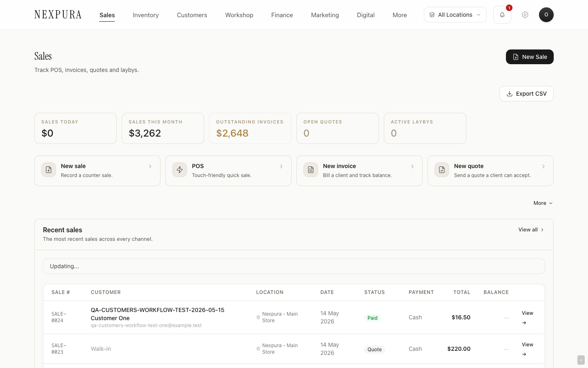Click the CUSTOMER column header
Image resolution: width=588 pixels, height=368 pixels.
[106, 292]
